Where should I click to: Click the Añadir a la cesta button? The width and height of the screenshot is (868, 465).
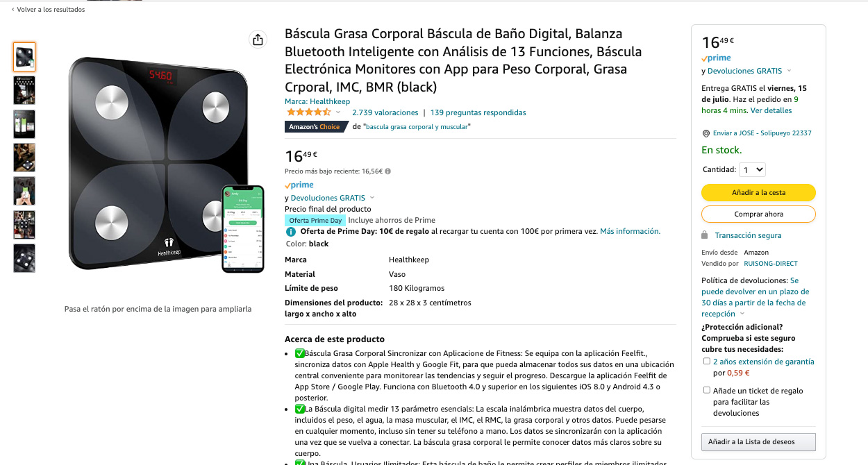pyautogui.click(x=758, y=192)
